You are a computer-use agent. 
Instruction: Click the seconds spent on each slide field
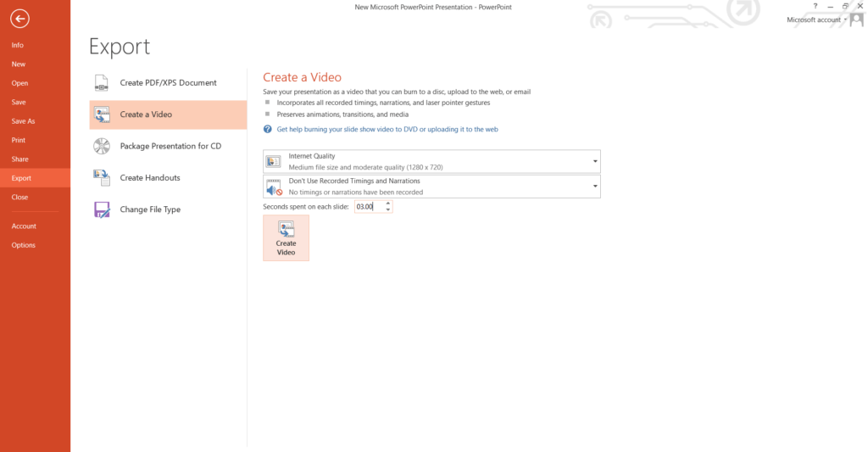pyautogui.click(x=369, y=207)
